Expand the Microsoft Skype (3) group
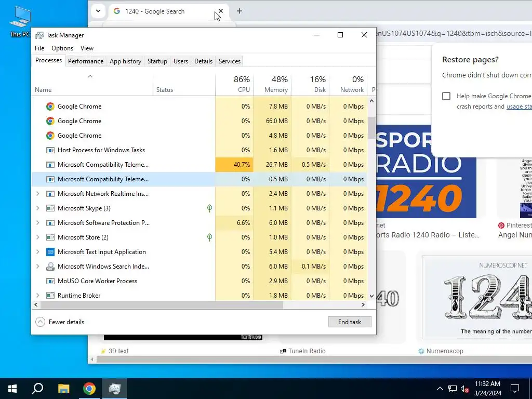This screenshot has width=532, height=399. (37, 208)
